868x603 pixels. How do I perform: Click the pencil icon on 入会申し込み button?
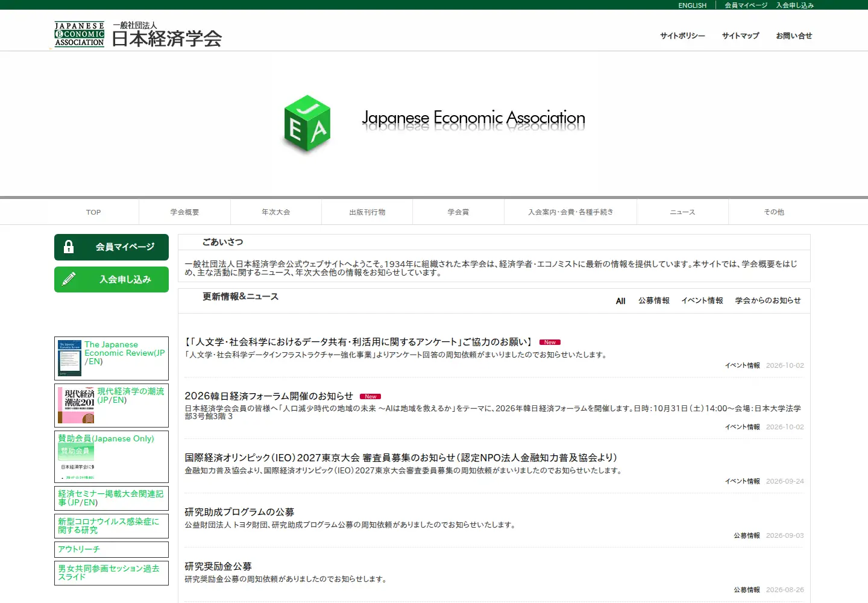point(69,279)
